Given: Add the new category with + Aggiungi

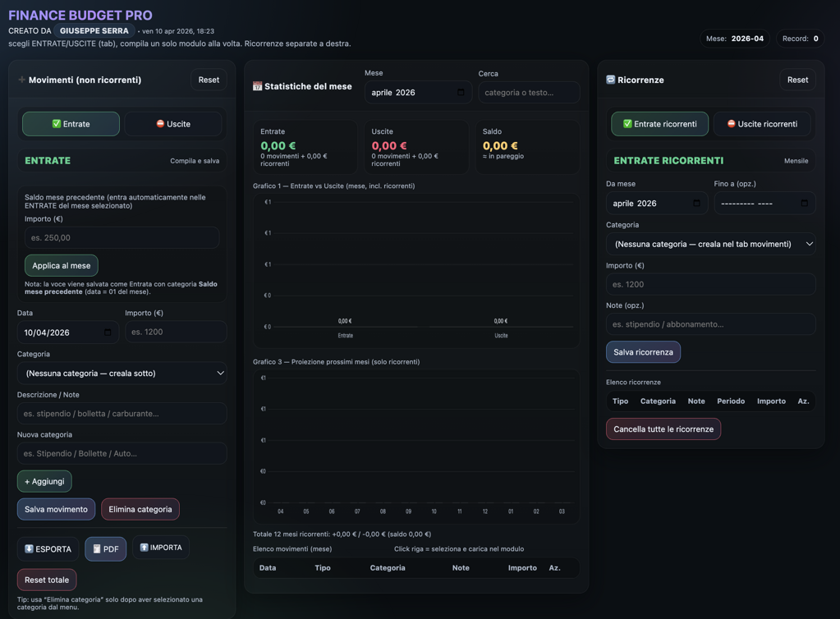Looking at the screenshot, I should (44, 481).
